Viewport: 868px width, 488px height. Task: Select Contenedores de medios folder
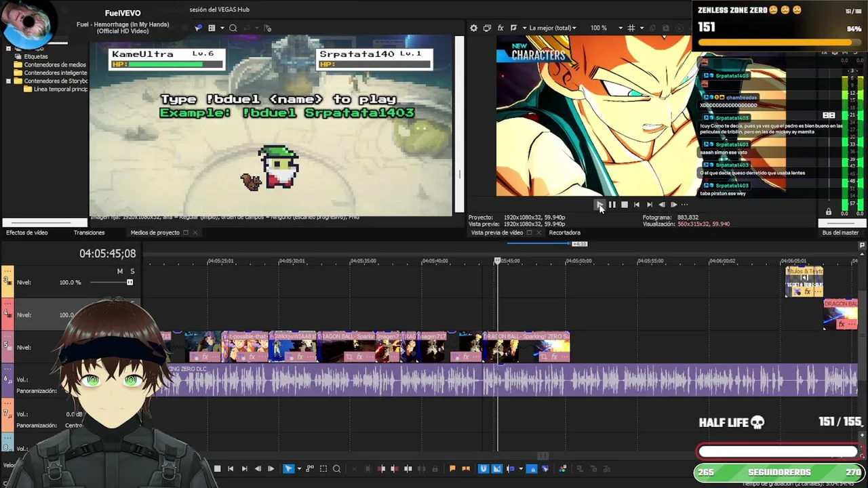pos(55,64)
